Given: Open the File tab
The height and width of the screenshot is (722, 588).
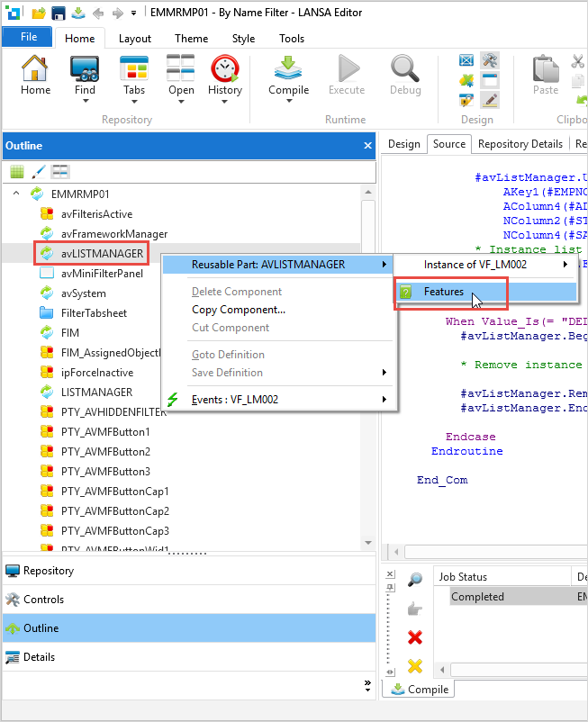Looking at the screenshot, I should pos(27,37).
